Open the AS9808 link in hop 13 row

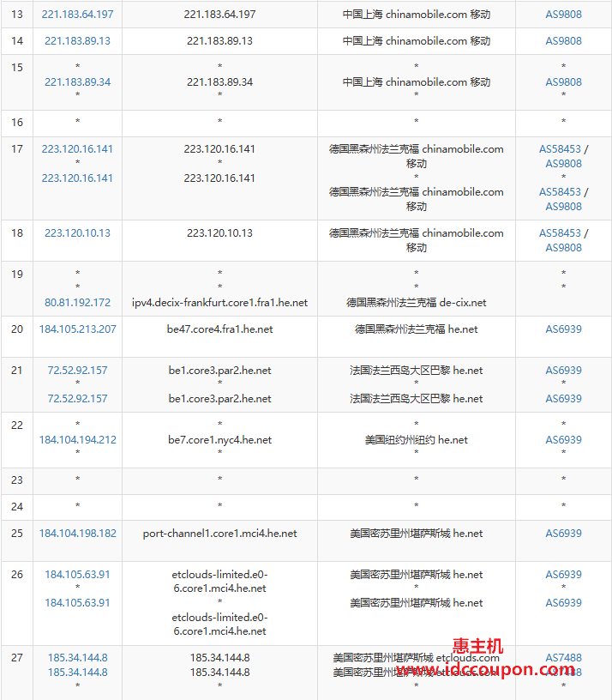[x=564, y=15]
